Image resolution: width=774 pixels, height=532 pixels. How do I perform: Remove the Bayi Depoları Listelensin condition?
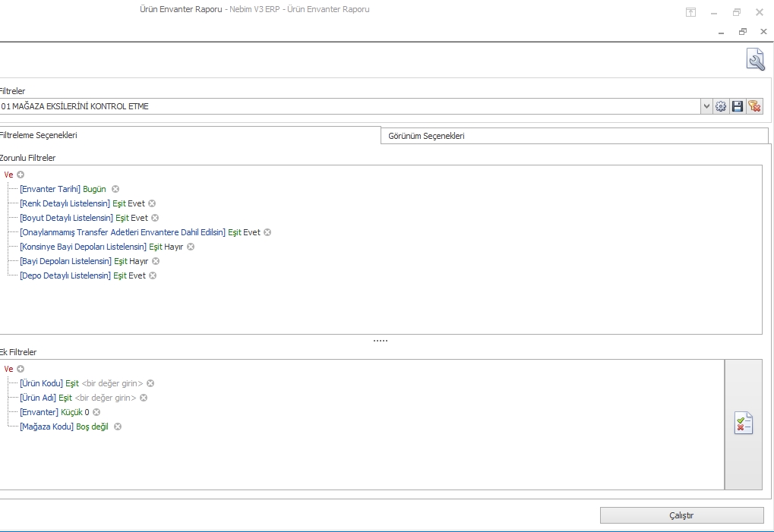point(156,261)
